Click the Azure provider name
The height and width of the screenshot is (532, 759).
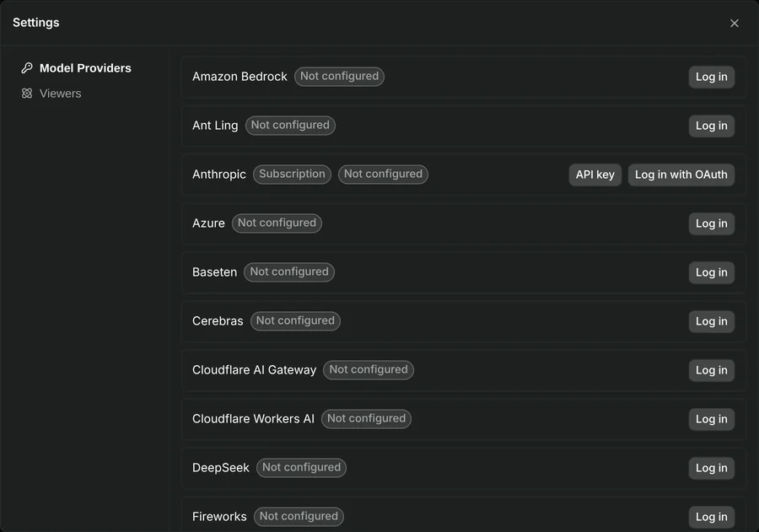[x=208, y=223]
